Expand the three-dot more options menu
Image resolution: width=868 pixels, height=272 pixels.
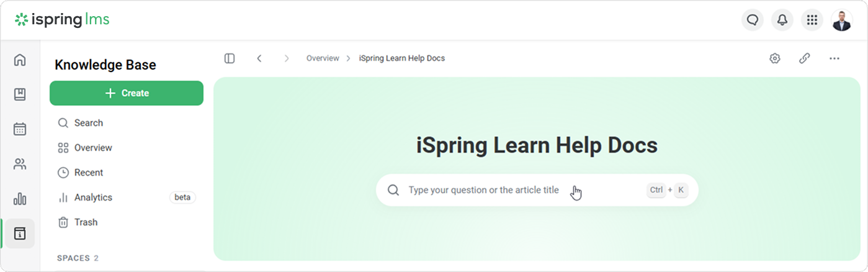pyautogui.click(x=834, y=58)
